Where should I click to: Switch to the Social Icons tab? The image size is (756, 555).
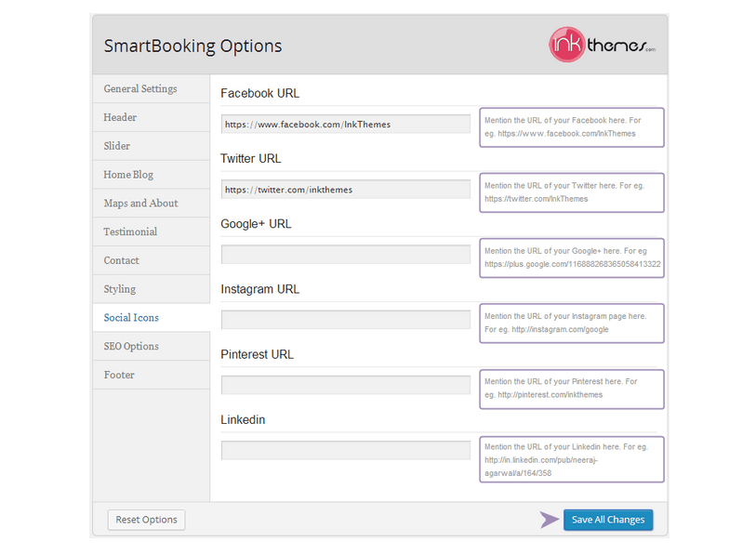(130, 317)
